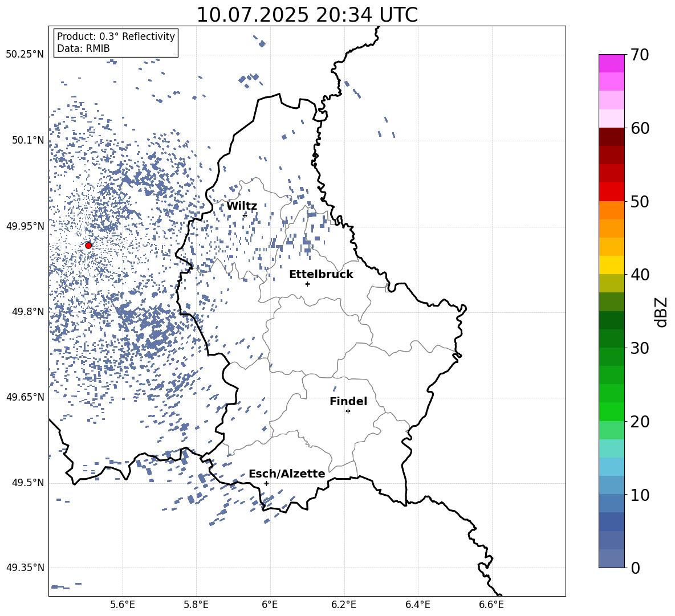Click the 5.8°E longitude label
This screenshot has width=675, height=616.
click(x=196, y=605)
